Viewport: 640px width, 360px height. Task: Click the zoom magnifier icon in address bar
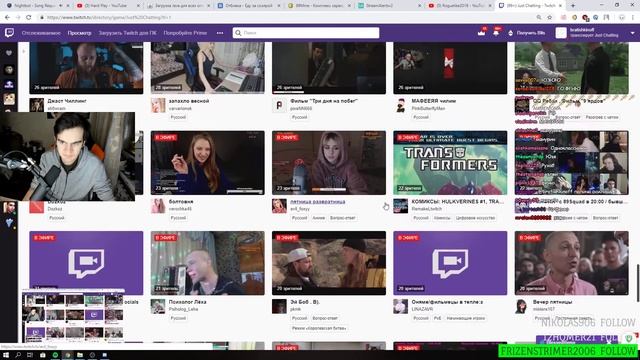(539, 18)
